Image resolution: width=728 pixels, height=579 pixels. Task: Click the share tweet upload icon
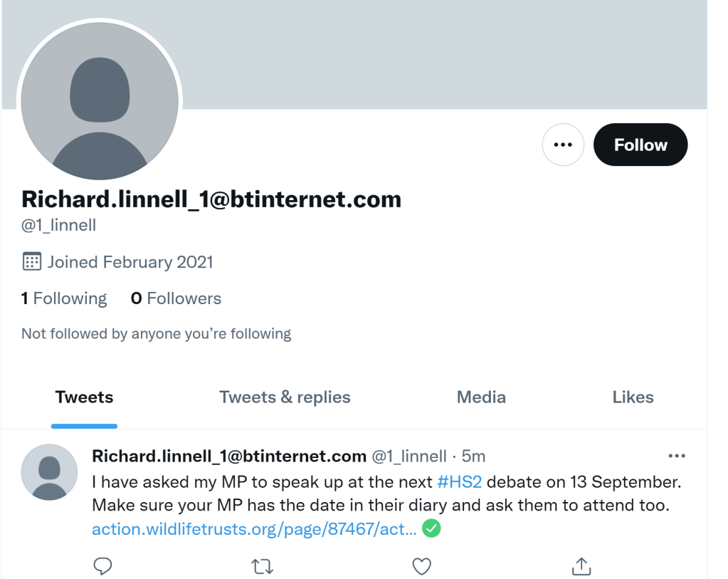click(x=581, y=566)
